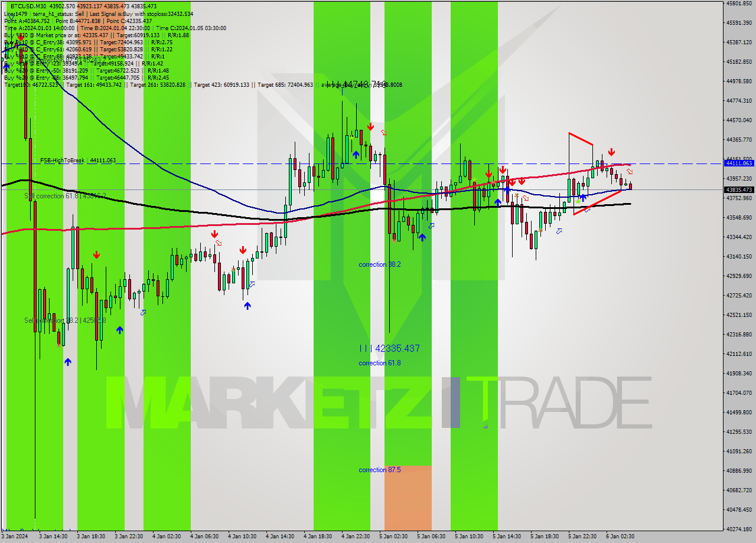Click the '4 Jan 18:30' time label
The image size is (756, 543).
(318, 537)
